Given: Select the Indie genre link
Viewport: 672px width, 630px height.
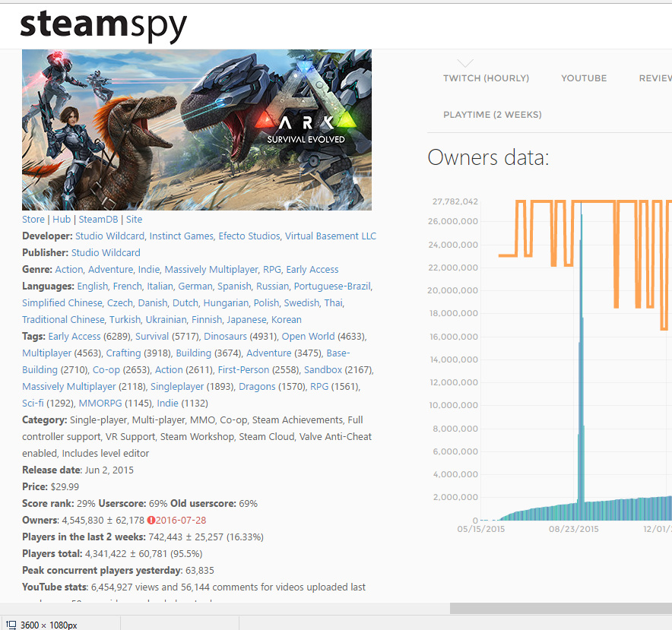Looking at the screenshot, I should (149, 270).
